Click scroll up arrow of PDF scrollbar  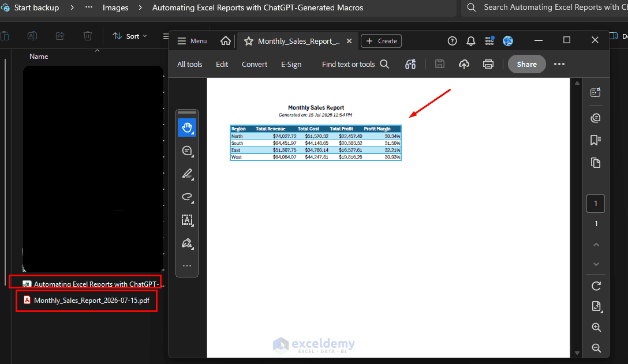[577, 83]
